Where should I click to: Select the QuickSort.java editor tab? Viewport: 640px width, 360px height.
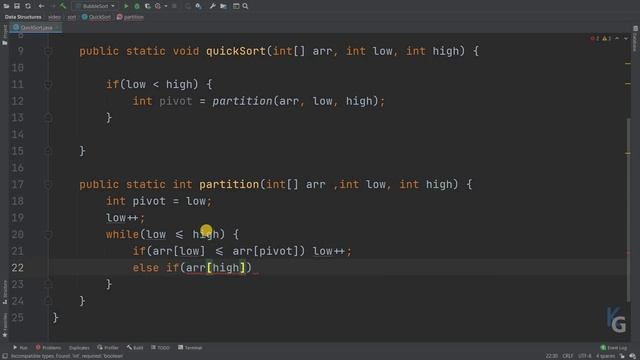(36, 28)
